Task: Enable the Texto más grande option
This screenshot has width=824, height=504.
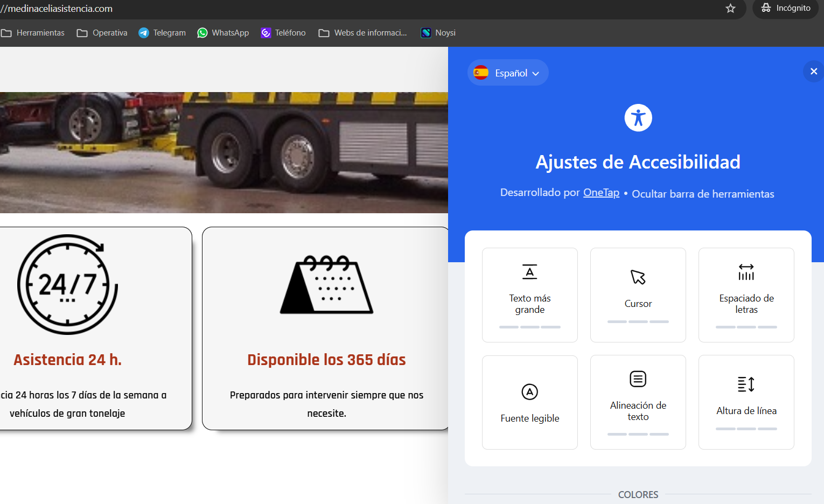Action: pyautogui.click(x=529, y=295)
